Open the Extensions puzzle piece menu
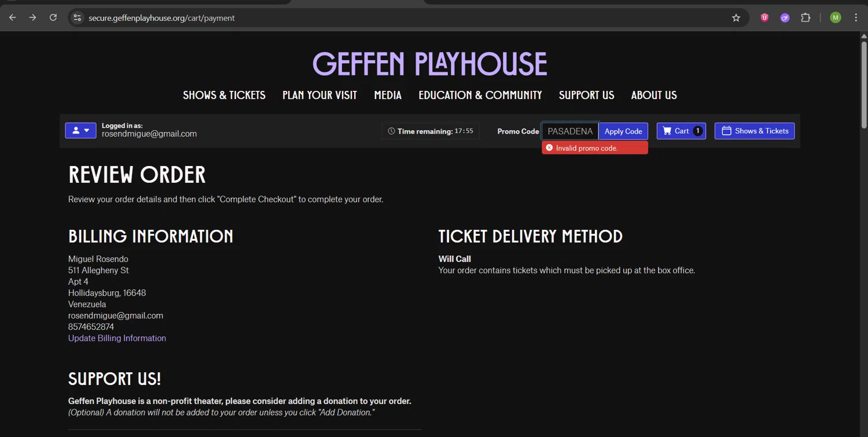The height and width of the screenshot is (437, 868). (x=806, y=18)
